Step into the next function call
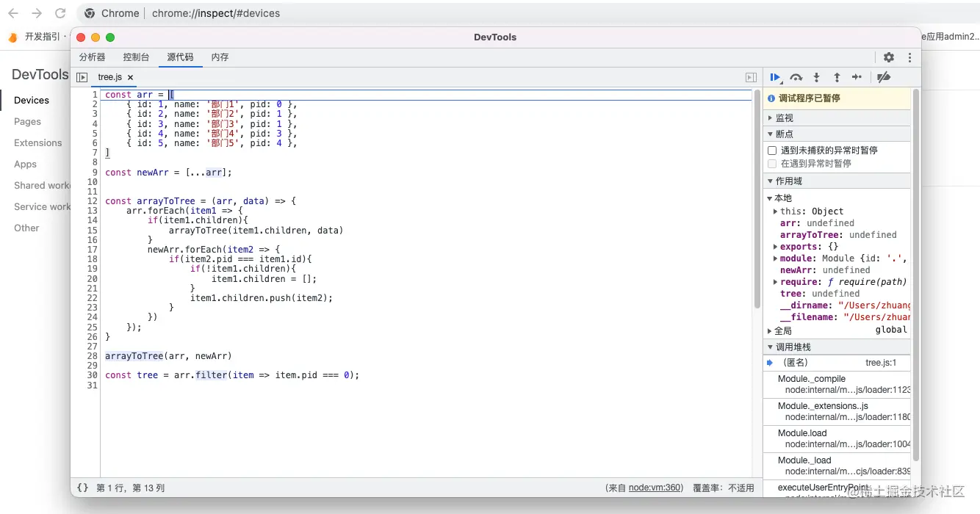This screenshot has width=980, height=514. 816,77
